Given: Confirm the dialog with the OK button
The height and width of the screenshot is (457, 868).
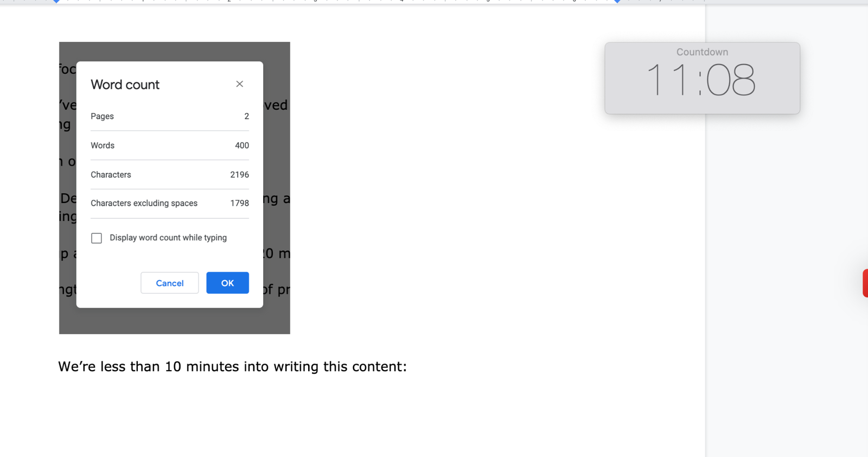Looking at the screenshot, I should coord(227,283).
